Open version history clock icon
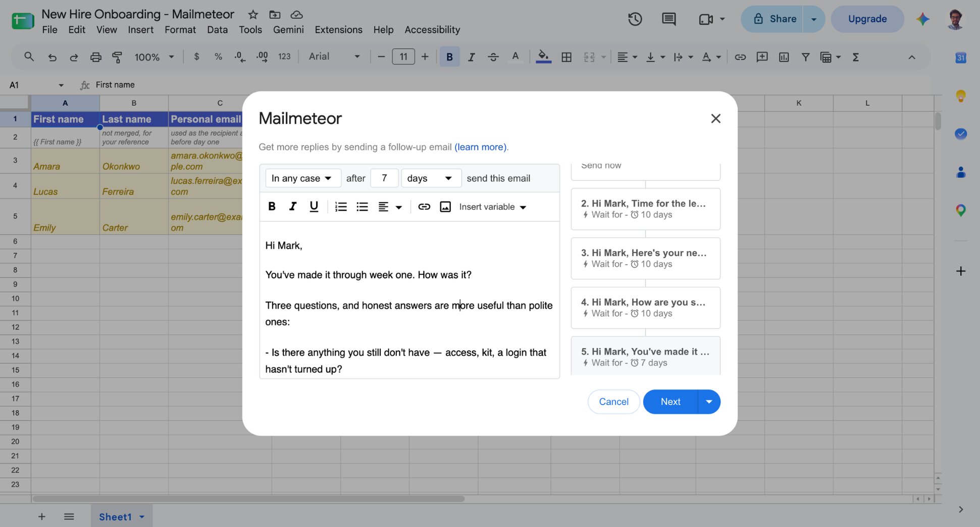 pyautogui.click(x=635, y=19)
